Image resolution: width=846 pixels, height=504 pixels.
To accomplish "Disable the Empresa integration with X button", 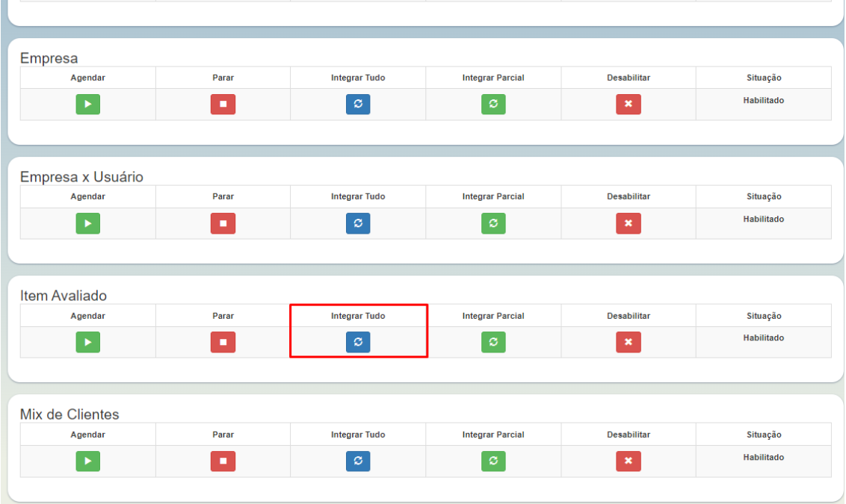I will point(629,104).
